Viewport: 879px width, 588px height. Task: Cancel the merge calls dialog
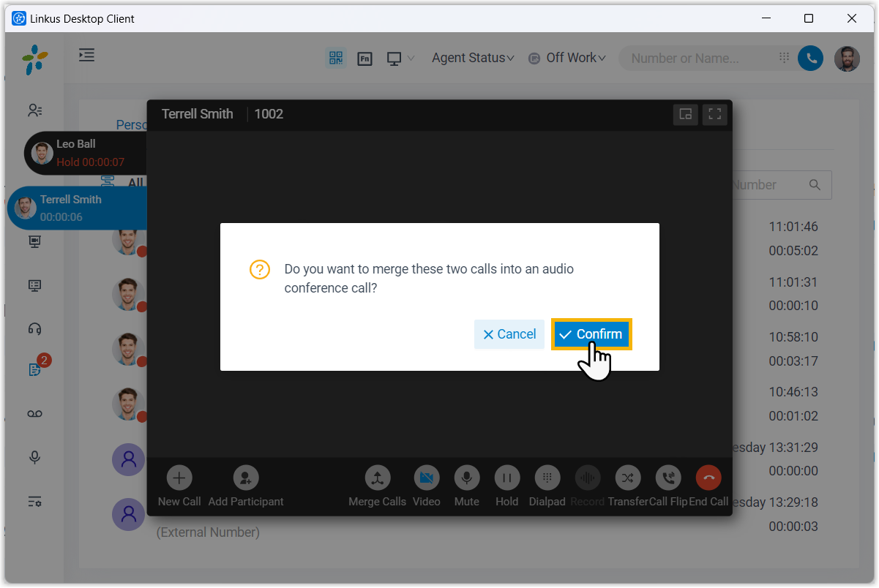coord(509,334)
